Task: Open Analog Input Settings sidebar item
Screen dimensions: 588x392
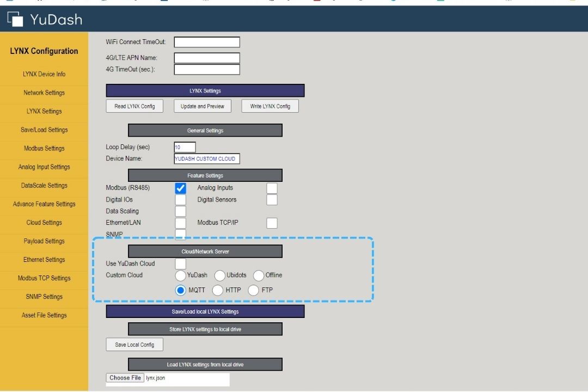Action: [44, 167]
